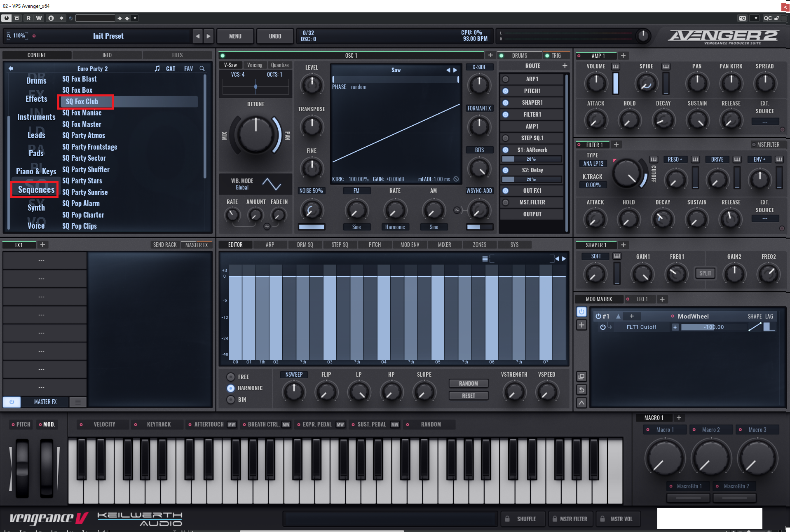
Task: Click the MENU button
Action: 235,36
